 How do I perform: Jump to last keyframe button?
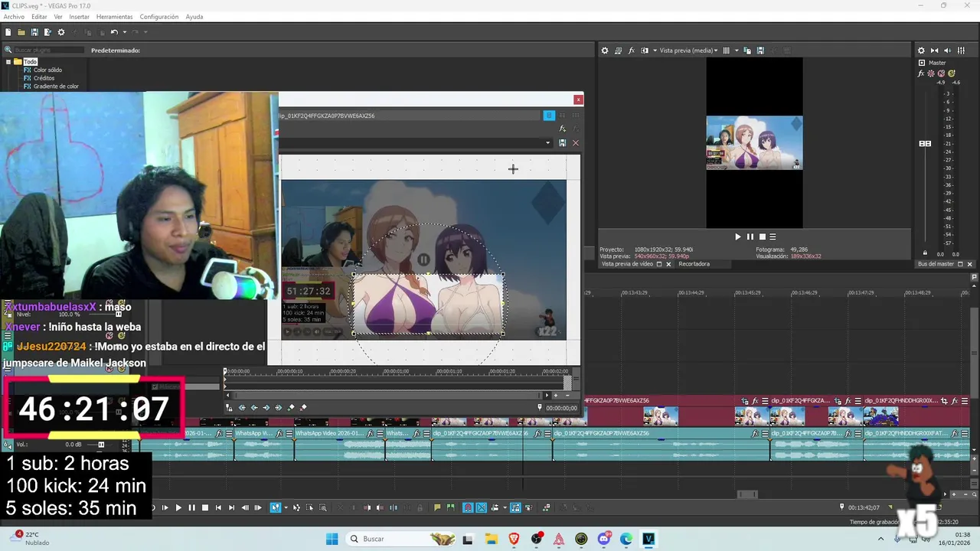(279, 408)
